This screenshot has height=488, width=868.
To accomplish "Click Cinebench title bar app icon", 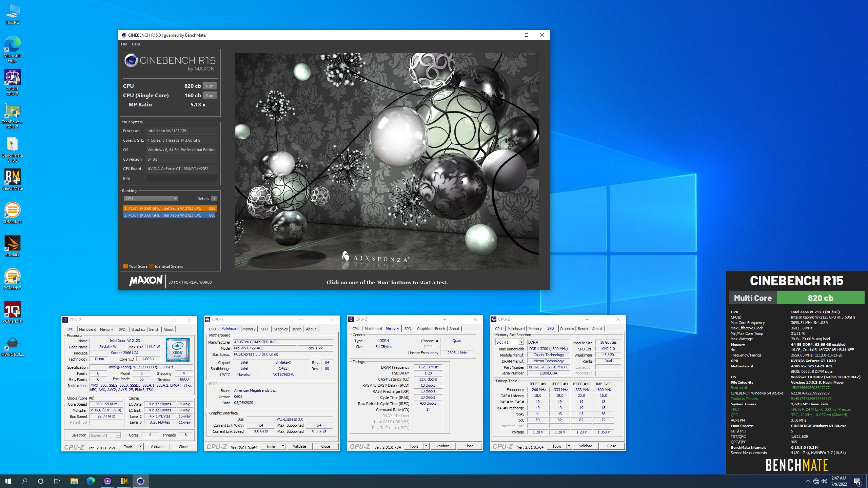I will (124, 35).
